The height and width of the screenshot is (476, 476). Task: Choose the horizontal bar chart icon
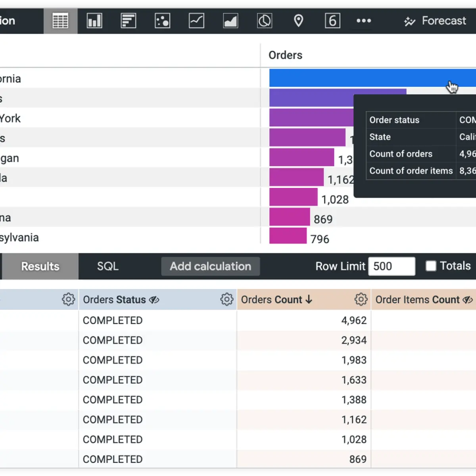pyautogui.click(x=129, y=21)
